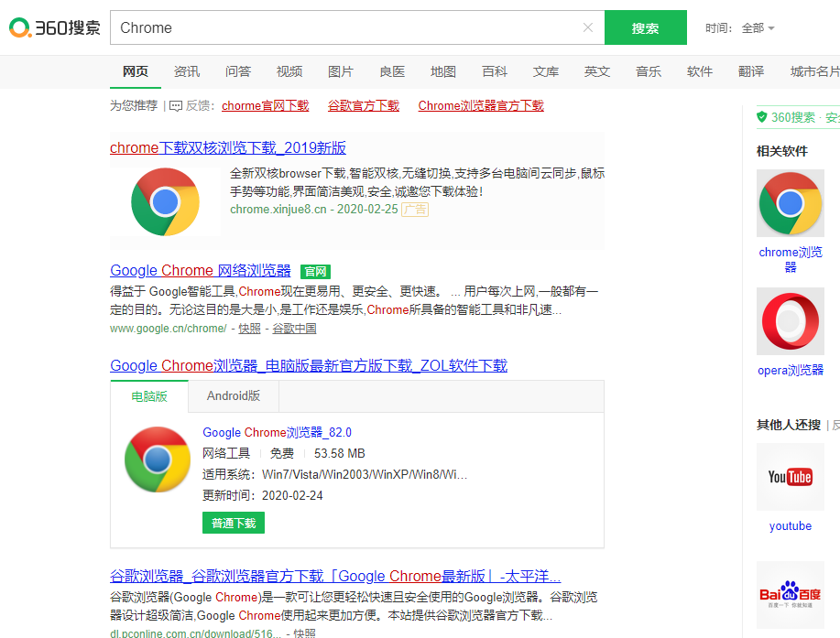Expand the 时间 全部 filter dropdown

coord(758,28)
